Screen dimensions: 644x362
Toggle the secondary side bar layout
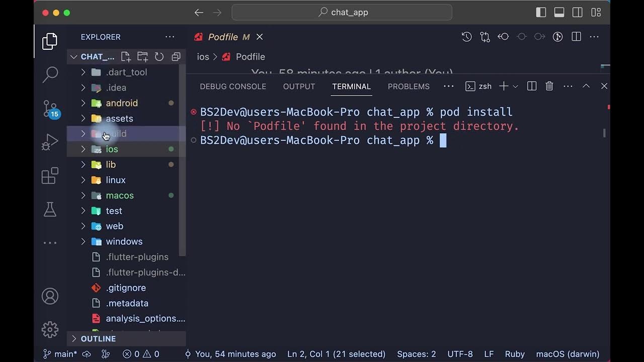click(x=578, y=13)
